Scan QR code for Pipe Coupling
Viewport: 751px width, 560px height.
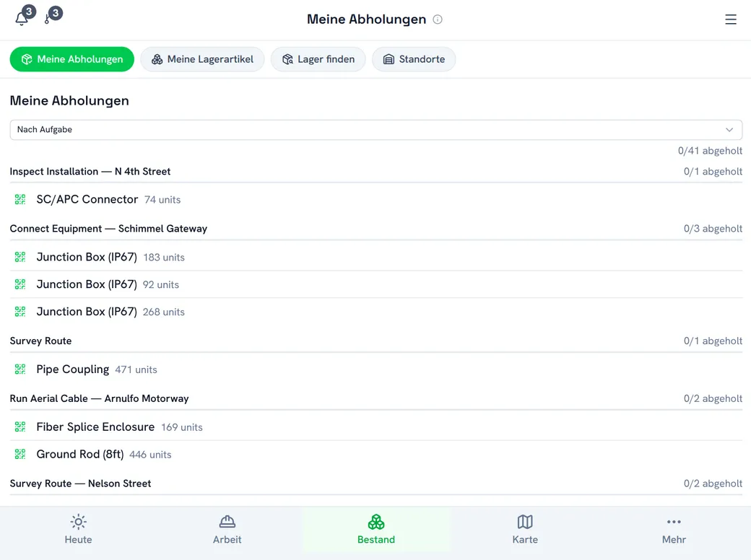click(x=20, y=369)
